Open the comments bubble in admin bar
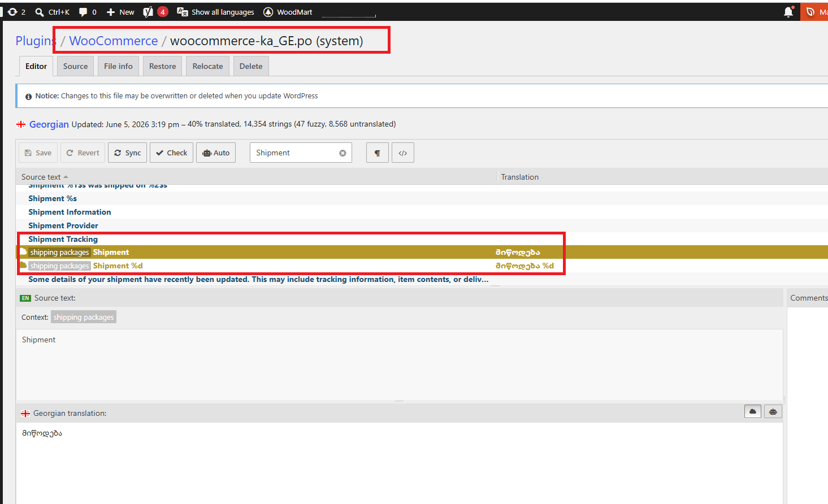 tap(83, 12)
